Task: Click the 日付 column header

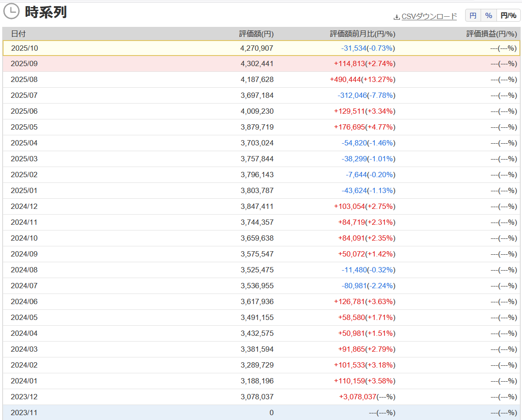Action: tap(18, 34)
